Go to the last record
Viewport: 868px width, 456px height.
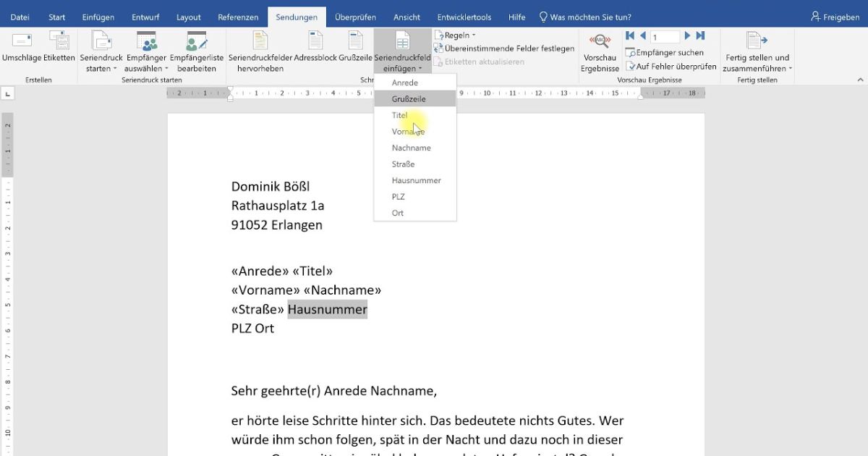click(699, 35)
